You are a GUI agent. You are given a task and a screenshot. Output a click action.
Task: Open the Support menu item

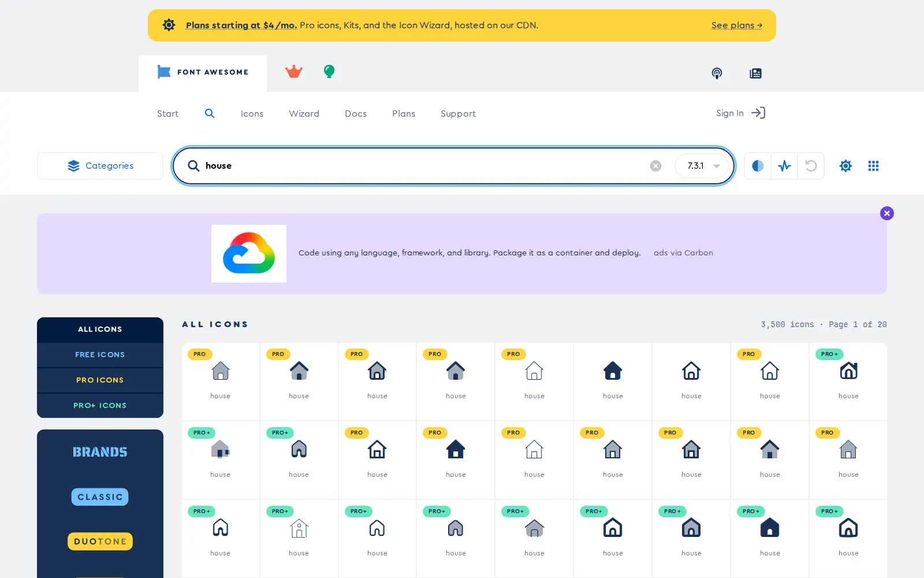[x=458, y=114]
